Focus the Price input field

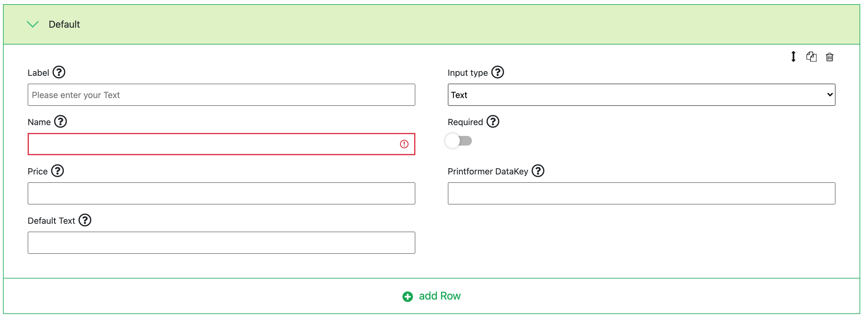coord(221,193)
